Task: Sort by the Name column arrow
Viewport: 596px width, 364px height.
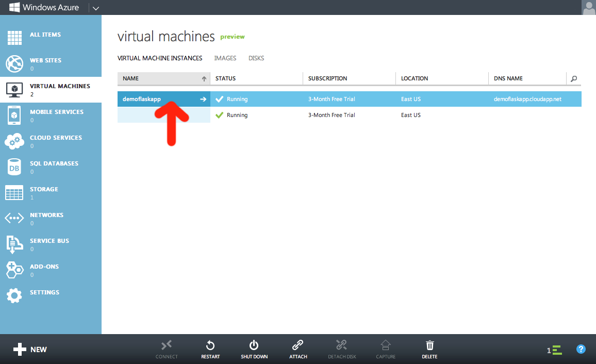Action: click(x=204, y=79)
